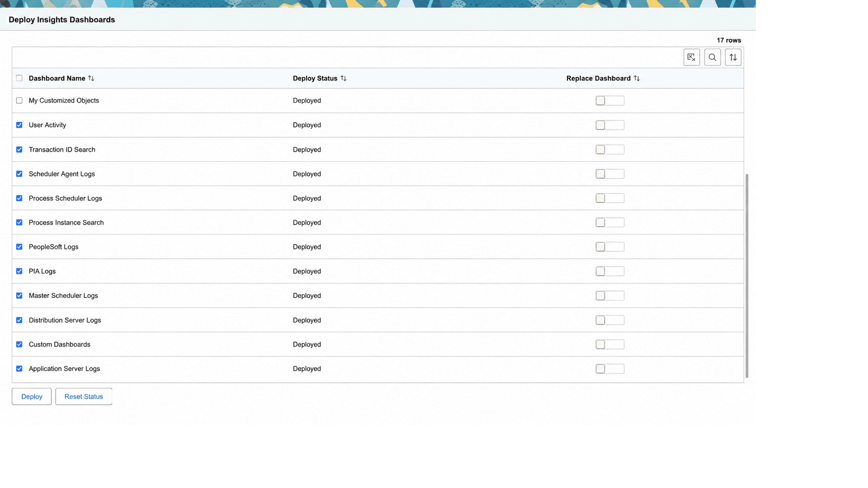868x488 pixels.
Task: Click the table's vertical scrollbar
Action: coord(747,276)
